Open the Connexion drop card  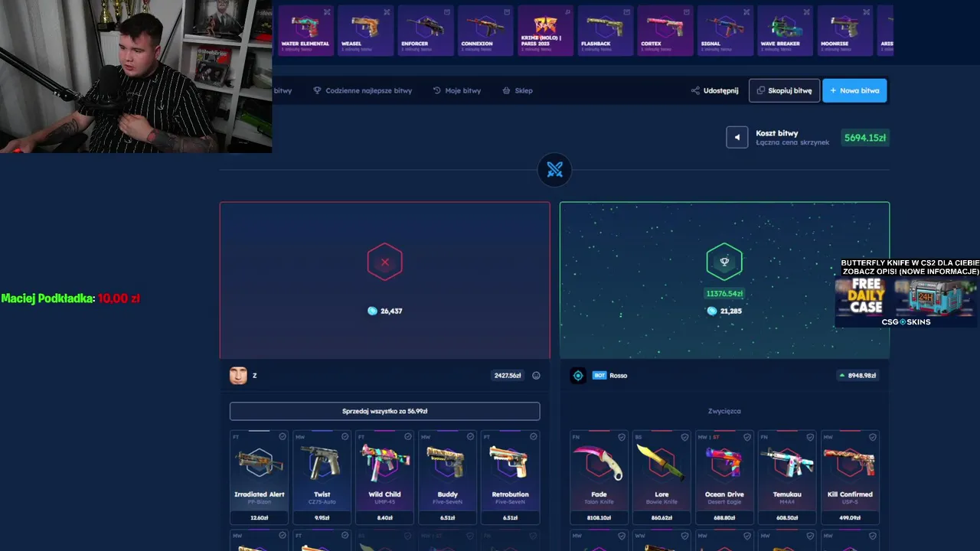(x=485, y=31)
